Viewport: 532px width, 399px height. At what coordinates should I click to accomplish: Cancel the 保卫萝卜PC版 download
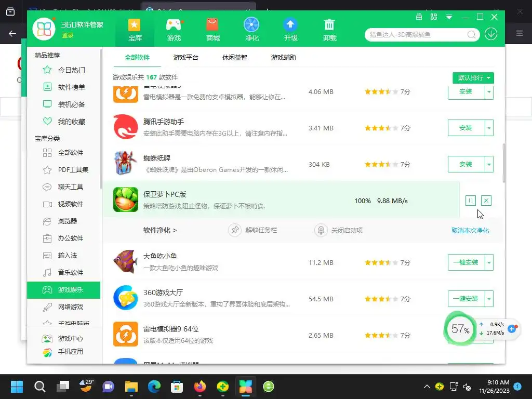pyautogui.click(x=486, y=201)
